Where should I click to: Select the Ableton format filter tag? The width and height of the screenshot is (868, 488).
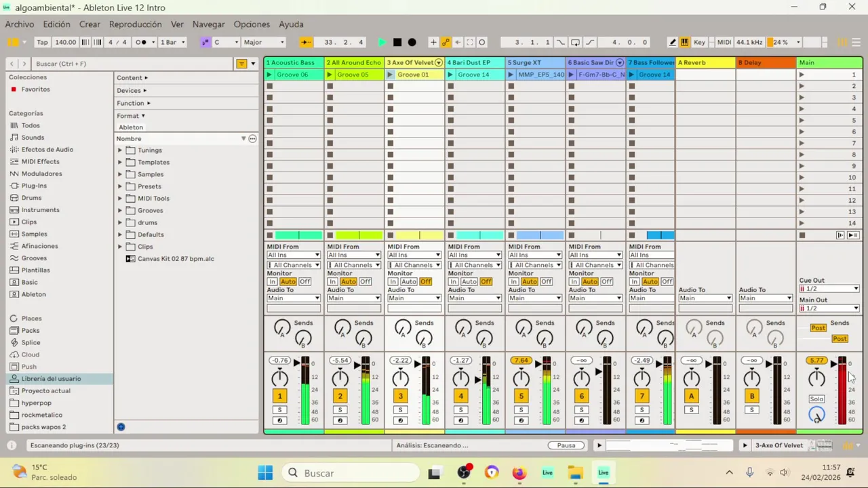click(x=131, y=127)
